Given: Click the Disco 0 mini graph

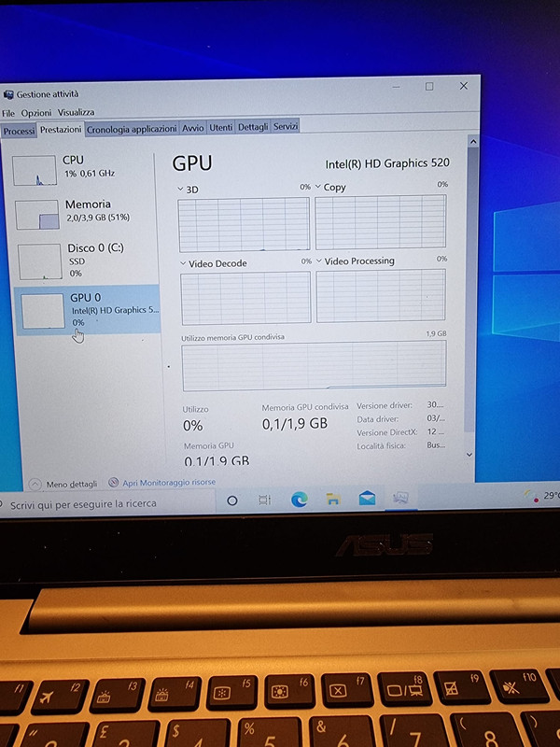Looking at the screenshot, I should click(40, 261).
